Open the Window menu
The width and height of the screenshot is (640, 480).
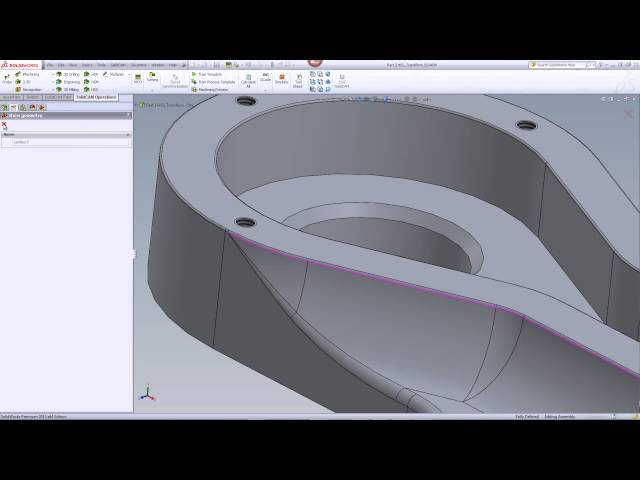click(x=158, y=65)
